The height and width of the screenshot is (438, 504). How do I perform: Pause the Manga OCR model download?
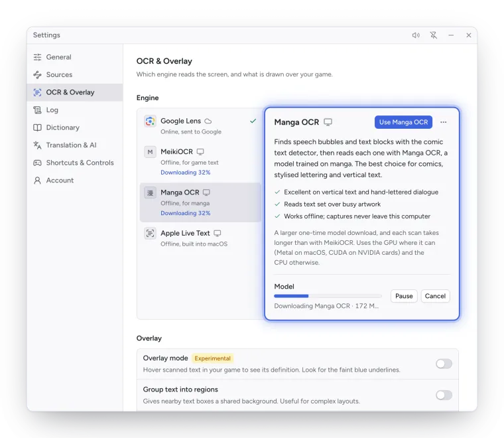404,296
